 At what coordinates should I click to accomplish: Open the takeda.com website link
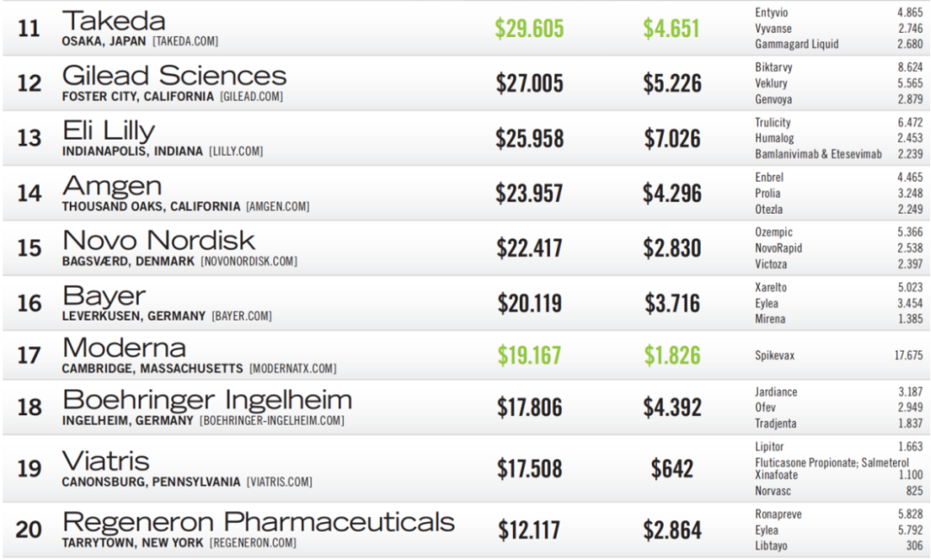point(185,41)
